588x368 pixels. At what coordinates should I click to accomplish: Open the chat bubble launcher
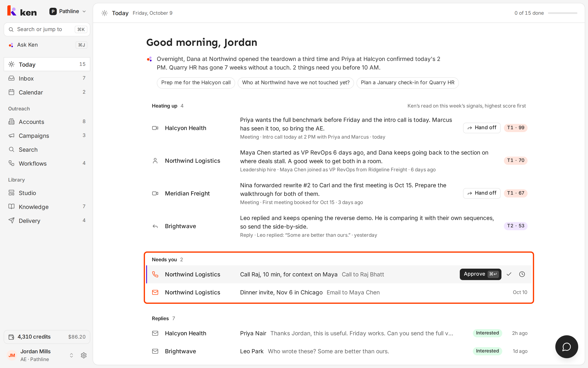[566, 347]
